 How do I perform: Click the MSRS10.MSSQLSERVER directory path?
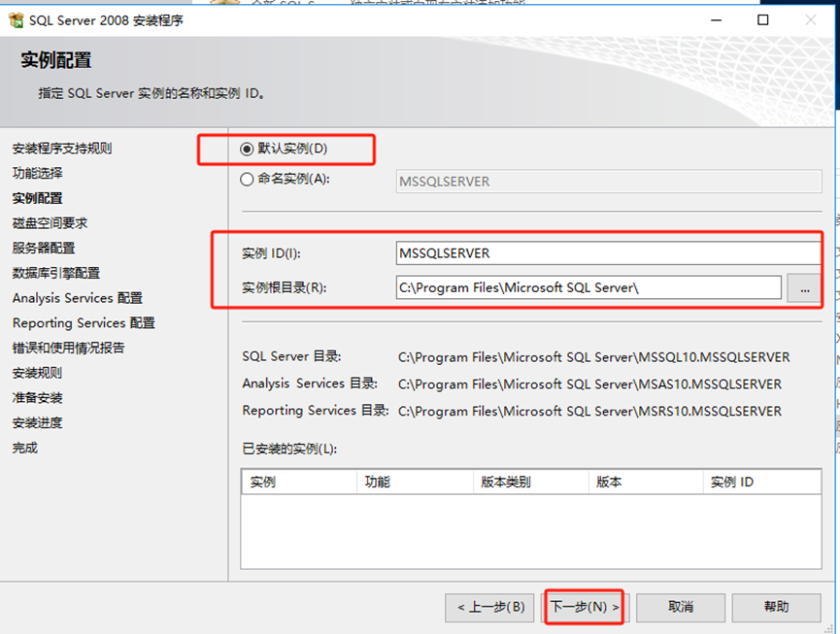(x=589, y=412)
